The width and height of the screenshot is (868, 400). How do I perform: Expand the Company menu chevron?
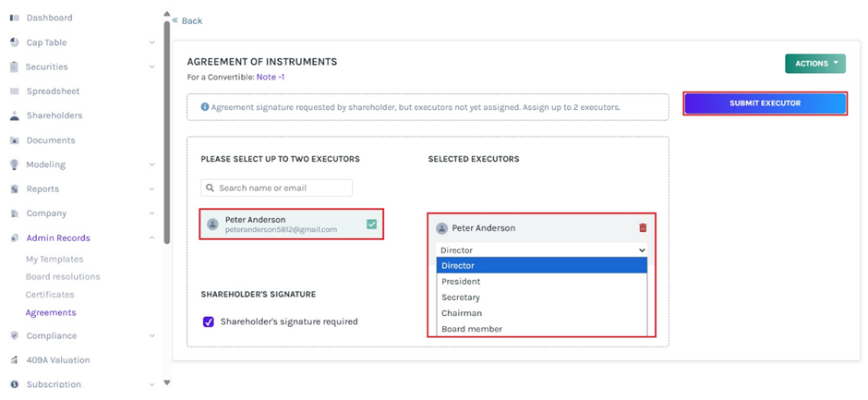coord(152,213)
